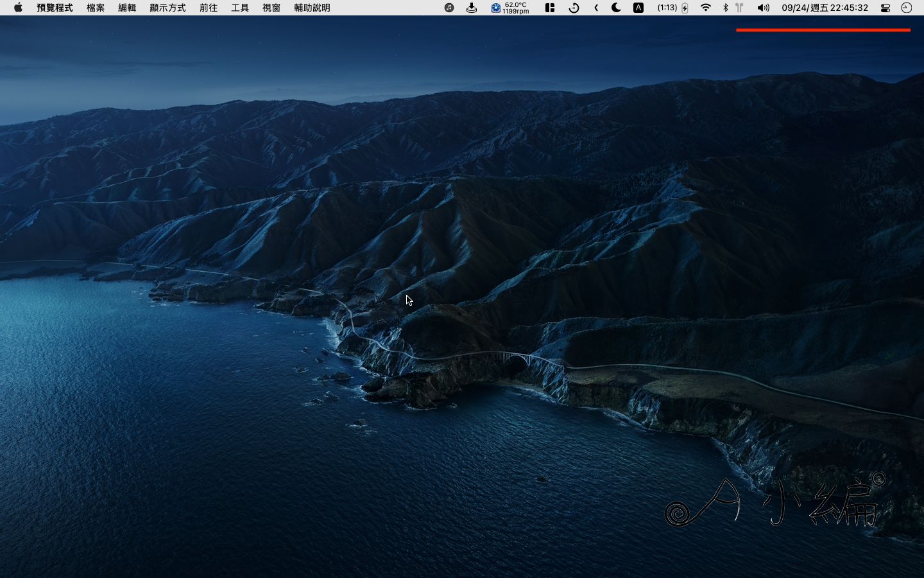Click the download tray menu bar icon

pos(472,8)
